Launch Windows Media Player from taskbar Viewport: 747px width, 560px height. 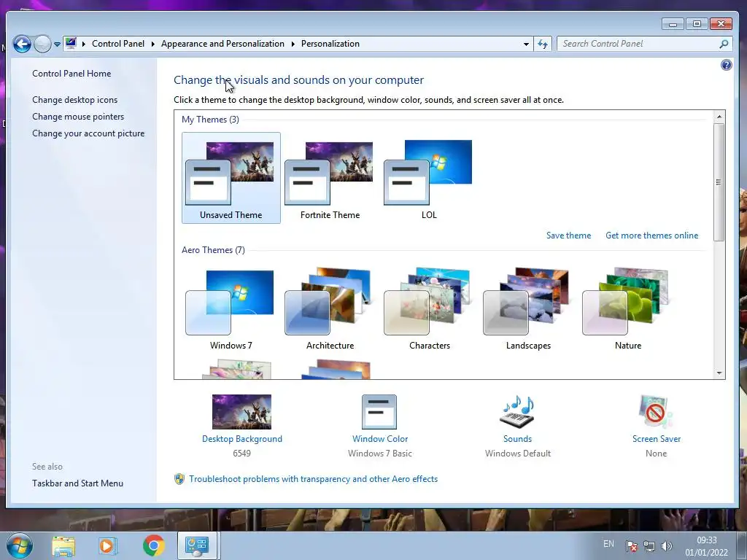[x=108, y=545]
